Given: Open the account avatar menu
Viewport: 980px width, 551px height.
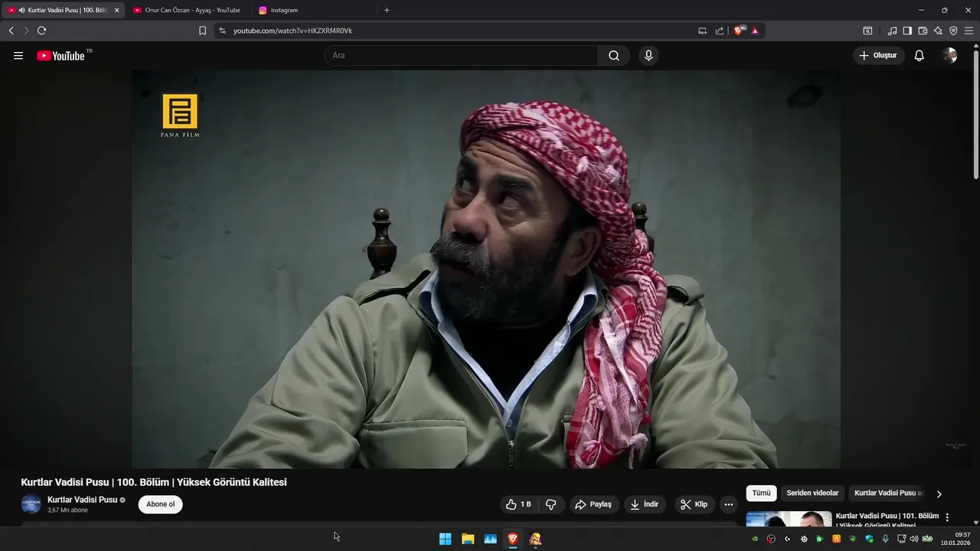Looking at the screenshot, I should 949,56.
